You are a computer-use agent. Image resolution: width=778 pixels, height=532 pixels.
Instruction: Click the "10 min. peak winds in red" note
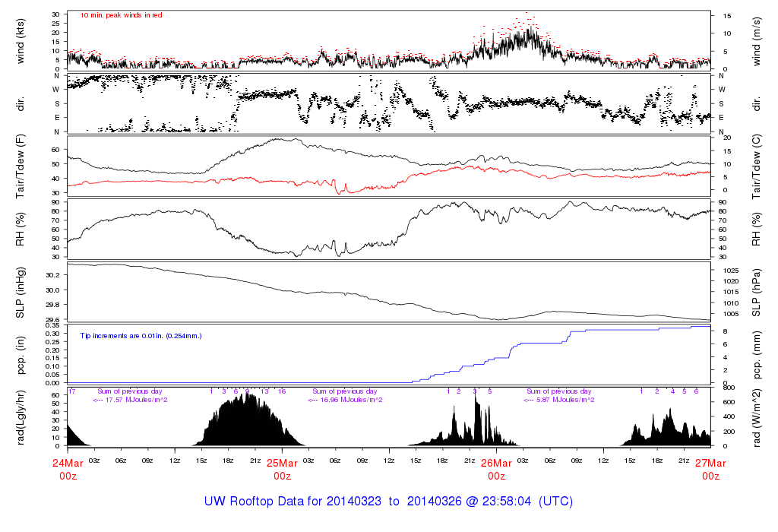122,15
